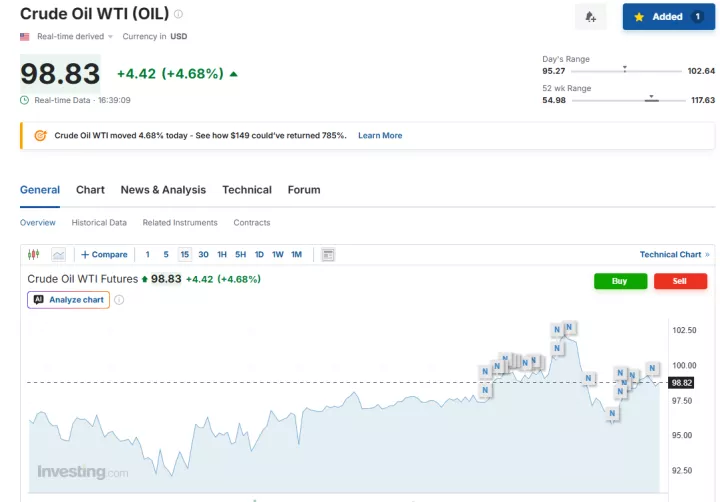Toggle the Added watchlist star button
This screenshot has height=502, width=720.
click(668, 17)
